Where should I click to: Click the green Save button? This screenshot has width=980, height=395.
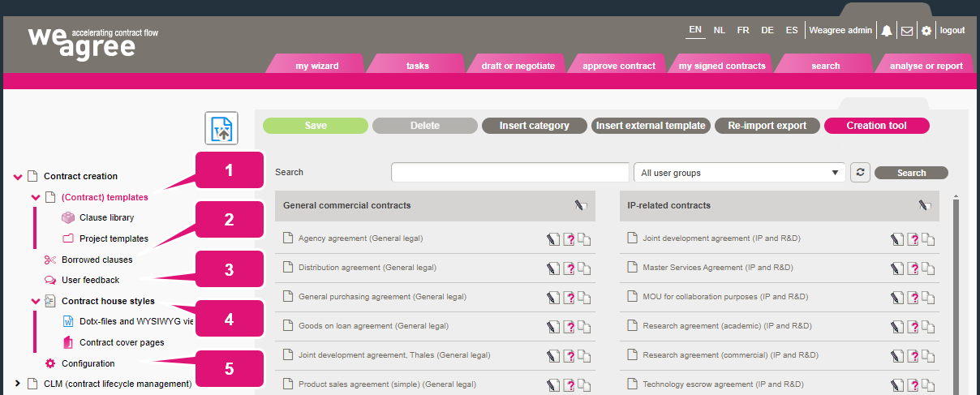[x=316, y=126]
